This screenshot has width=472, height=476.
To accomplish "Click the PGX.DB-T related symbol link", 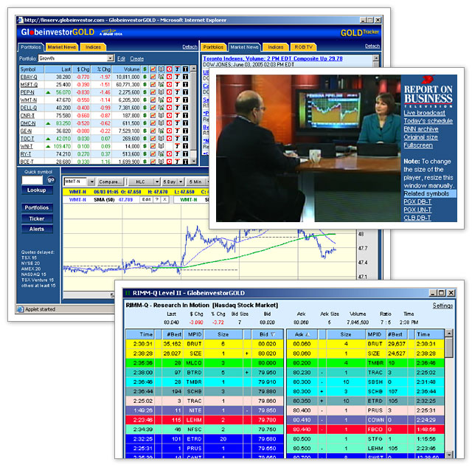I will tap(417, 202).
